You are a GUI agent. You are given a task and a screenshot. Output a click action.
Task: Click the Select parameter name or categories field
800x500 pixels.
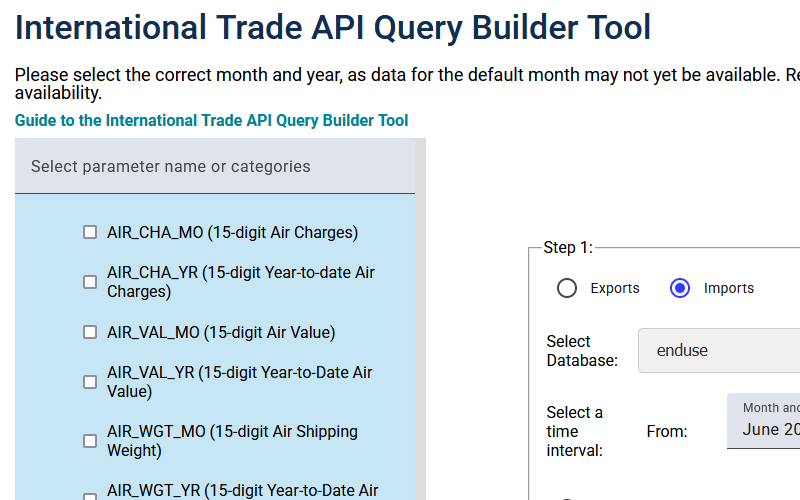click(214, 166)
